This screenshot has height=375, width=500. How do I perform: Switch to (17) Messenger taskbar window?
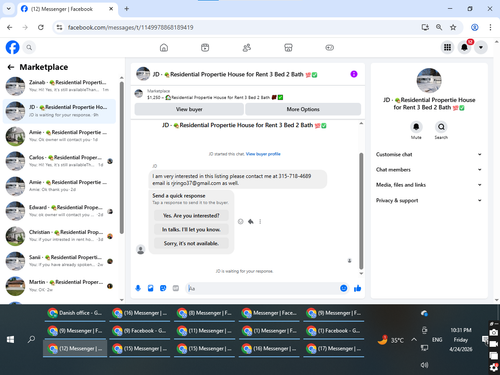click(x=334, y=349)
